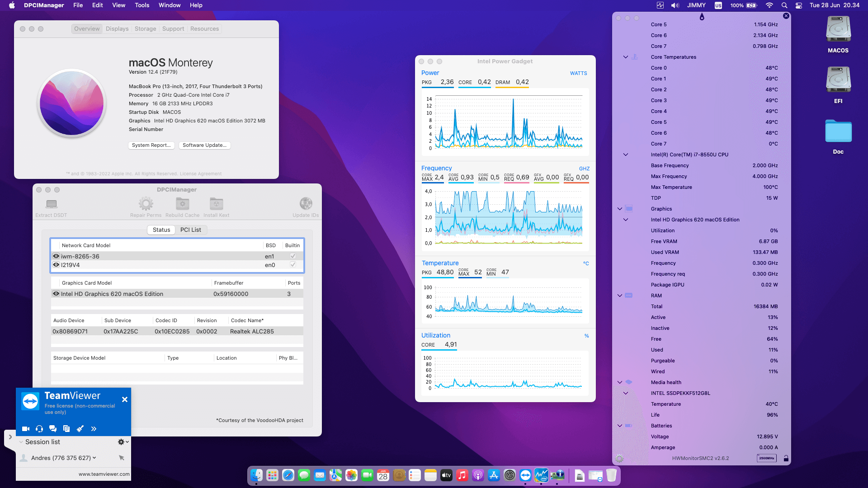868x488 pixels.
Task: Switch to Resources tab
Action: 204,29
